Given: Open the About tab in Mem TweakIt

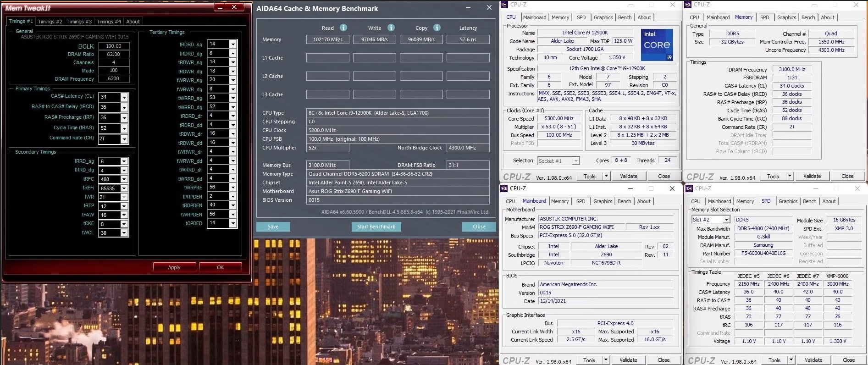Looking at the screenshot, I should (133, 22).
